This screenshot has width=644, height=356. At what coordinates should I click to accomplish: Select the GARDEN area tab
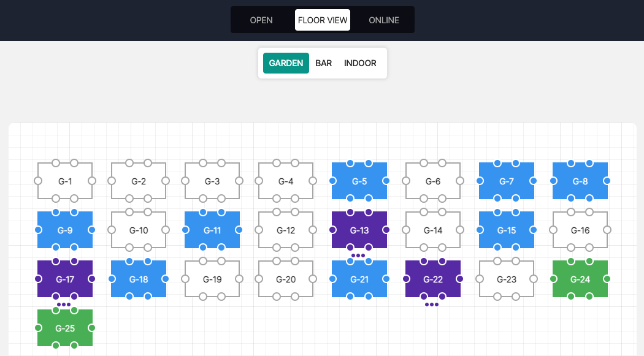286,63
